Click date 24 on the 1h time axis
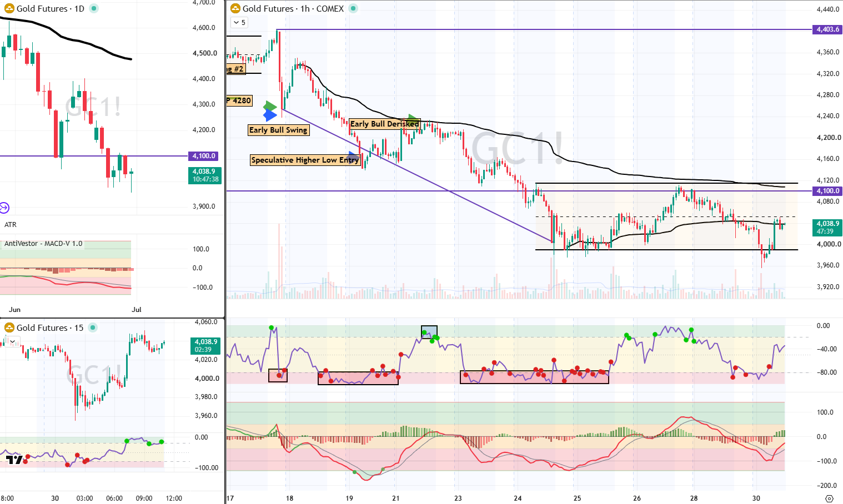This screenshot has width=843, height=504. [x=518, y=498]
